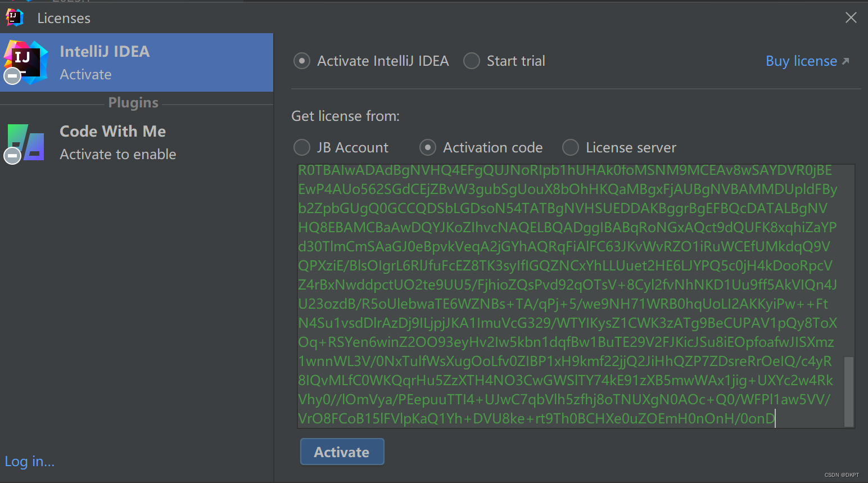This screenshot has height=483, width=868.
Task: Click the Activate button
Action: [342, 452]
